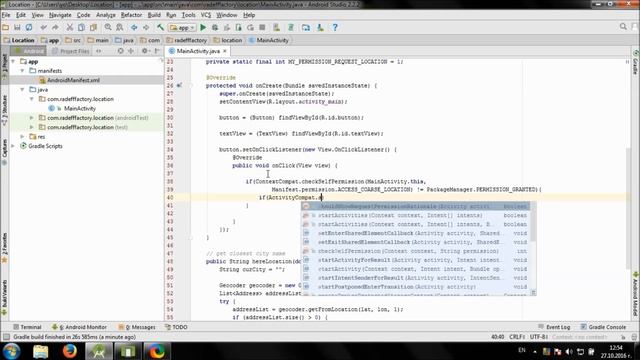Click the Paste toolbar icon
640x360 pixels.
93,27
